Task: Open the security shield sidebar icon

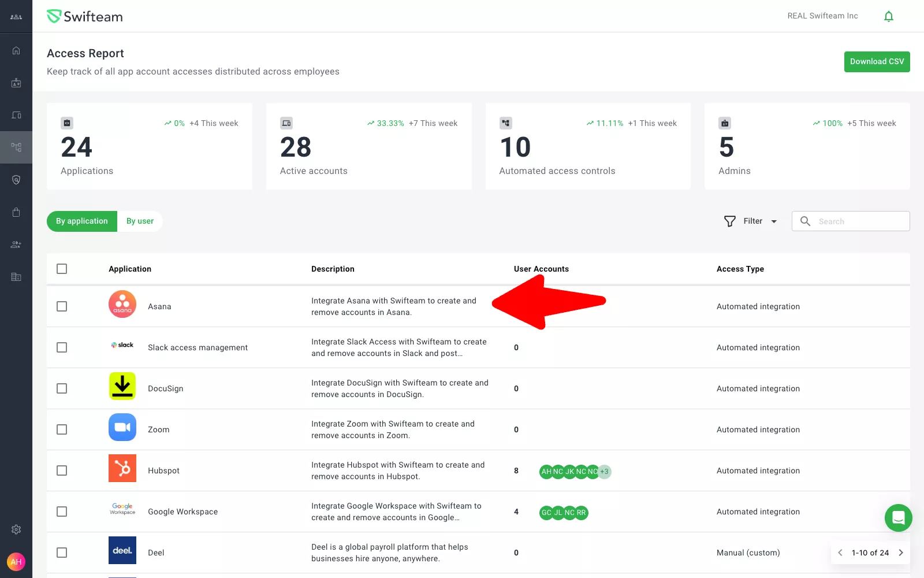Action: 16,180
